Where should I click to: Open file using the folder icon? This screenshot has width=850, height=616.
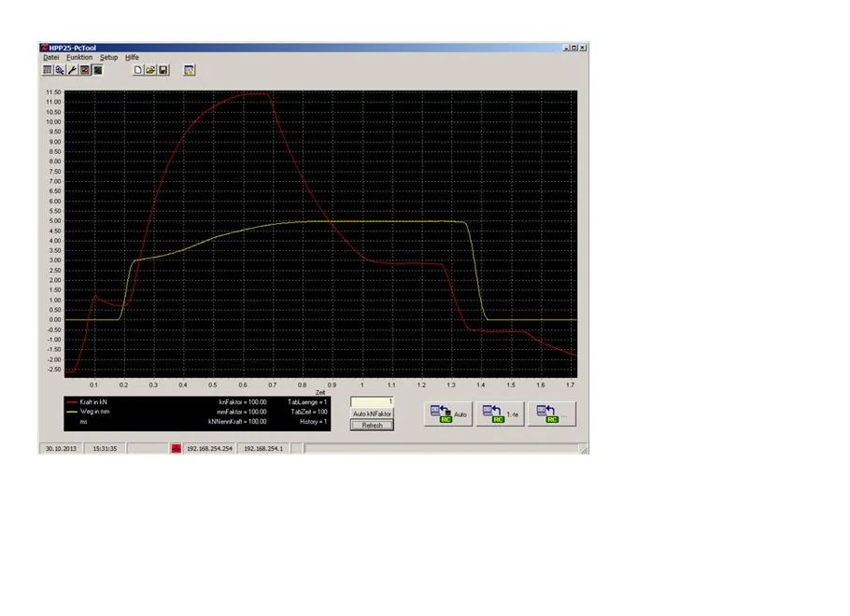[x=150, y=70]
